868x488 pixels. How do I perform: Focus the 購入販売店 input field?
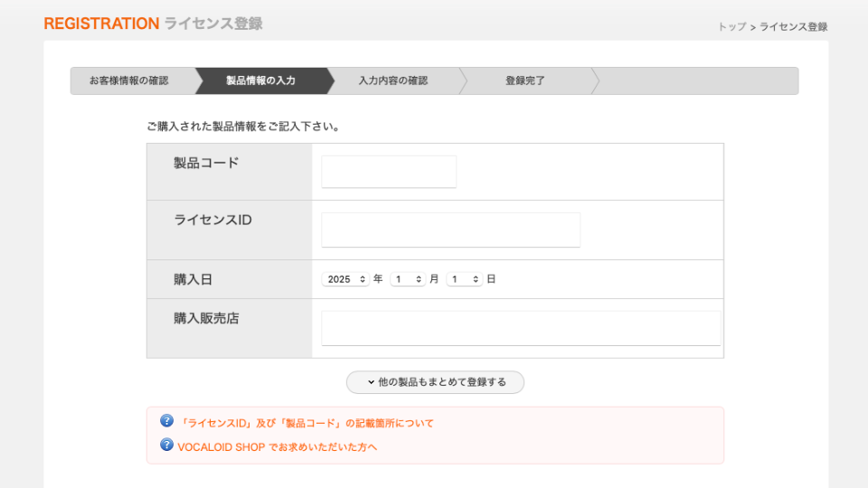[x=521, y=328]
